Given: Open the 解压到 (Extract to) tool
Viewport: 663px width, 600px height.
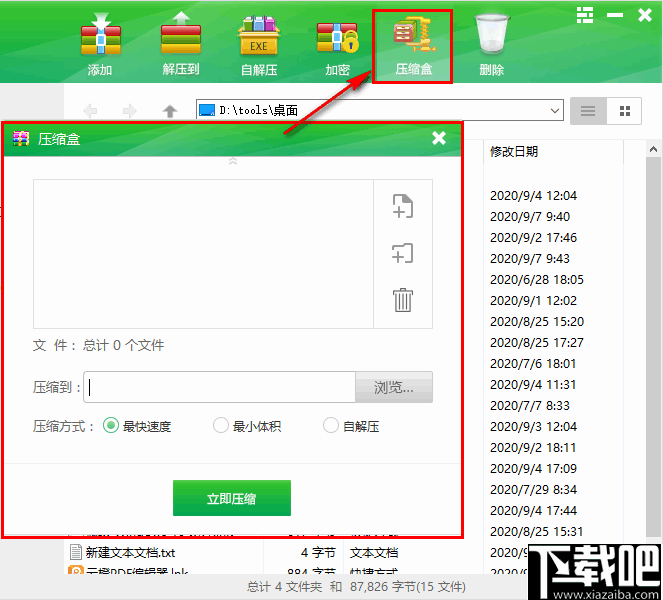Looking at the screenshot, I should 181,44.
